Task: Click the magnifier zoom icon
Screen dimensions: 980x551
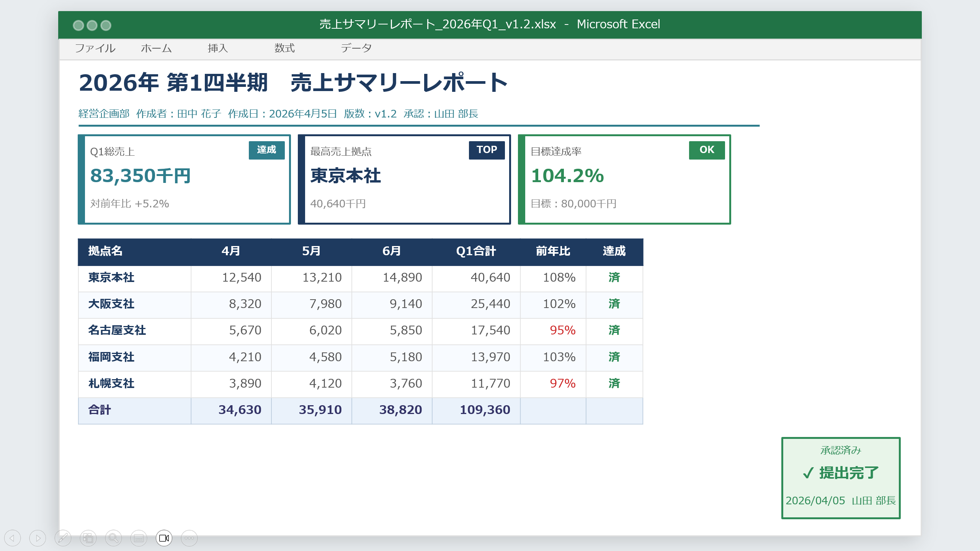Action: click(113, 538)
